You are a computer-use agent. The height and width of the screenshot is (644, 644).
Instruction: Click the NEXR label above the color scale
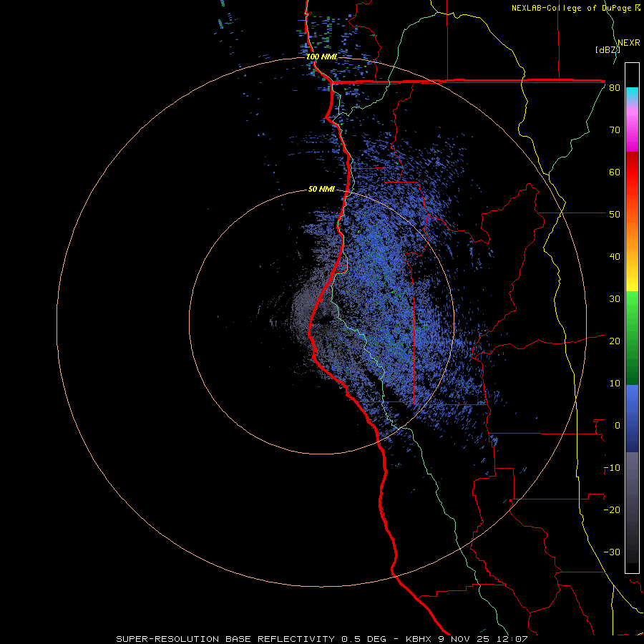pos(629,43)
